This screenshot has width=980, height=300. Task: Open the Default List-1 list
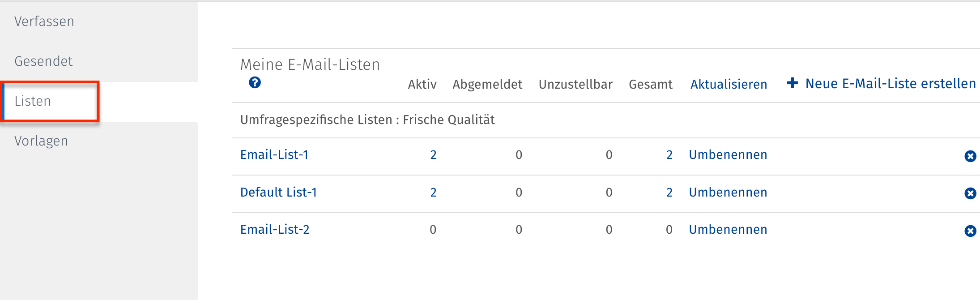pos(278,193)
